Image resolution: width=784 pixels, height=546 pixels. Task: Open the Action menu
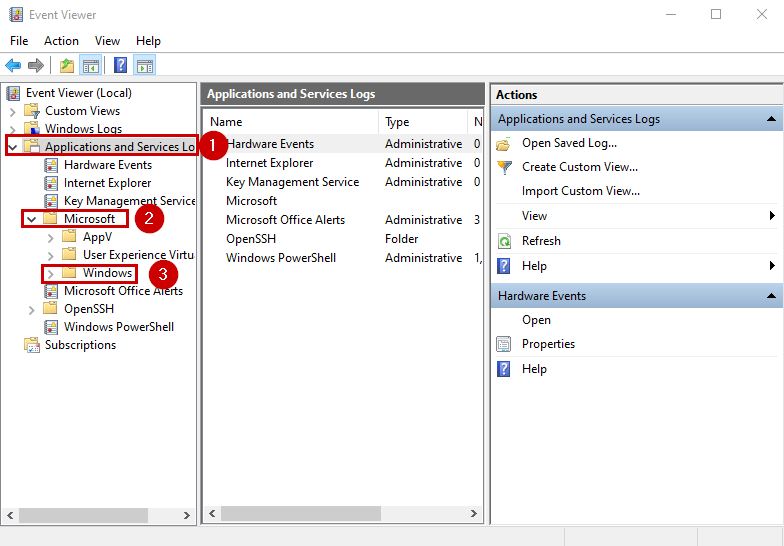point(62,41)
